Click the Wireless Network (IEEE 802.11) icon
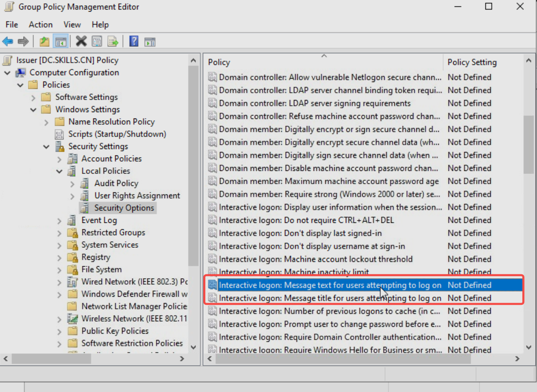537x392 pixels. tap(73, 319)
